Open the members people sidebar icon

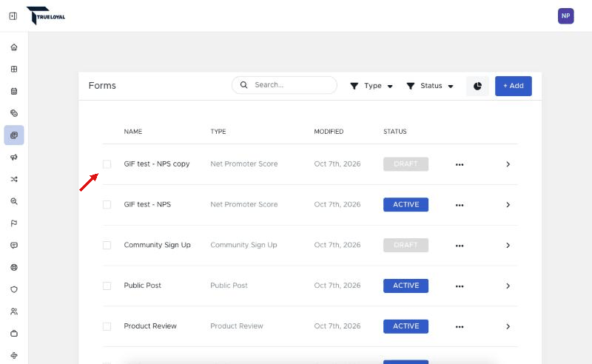coord(14,311)
